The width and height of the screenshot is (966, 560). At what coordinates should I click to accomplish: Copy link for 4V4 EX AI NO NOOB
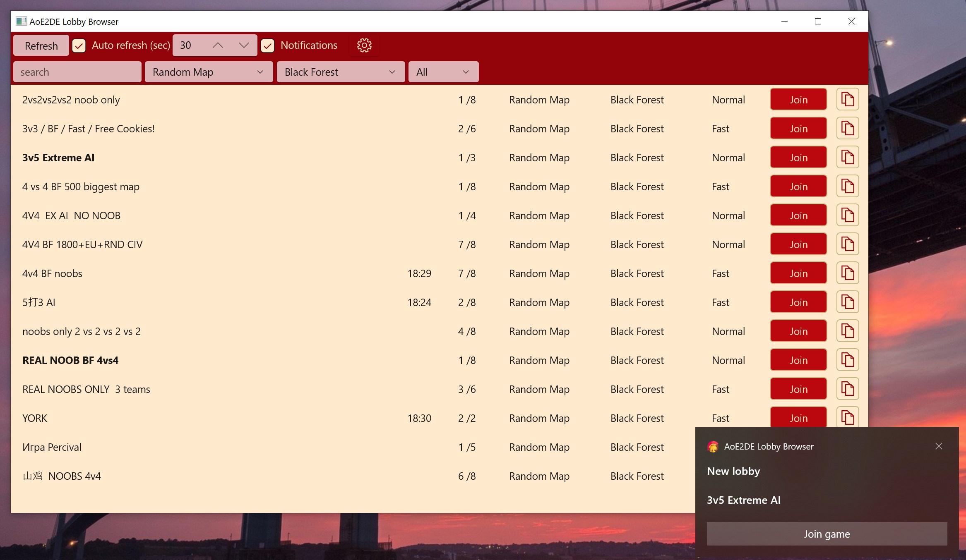point(848,215)
